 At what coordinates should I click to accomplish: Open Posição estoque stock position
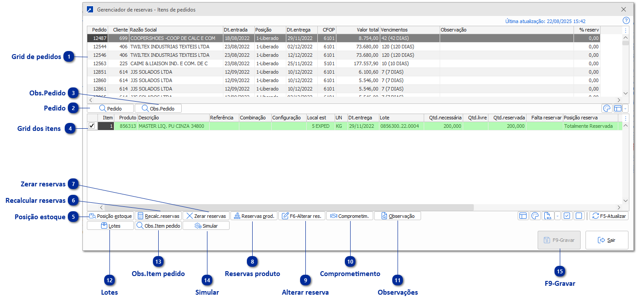[x=110, y=216]
